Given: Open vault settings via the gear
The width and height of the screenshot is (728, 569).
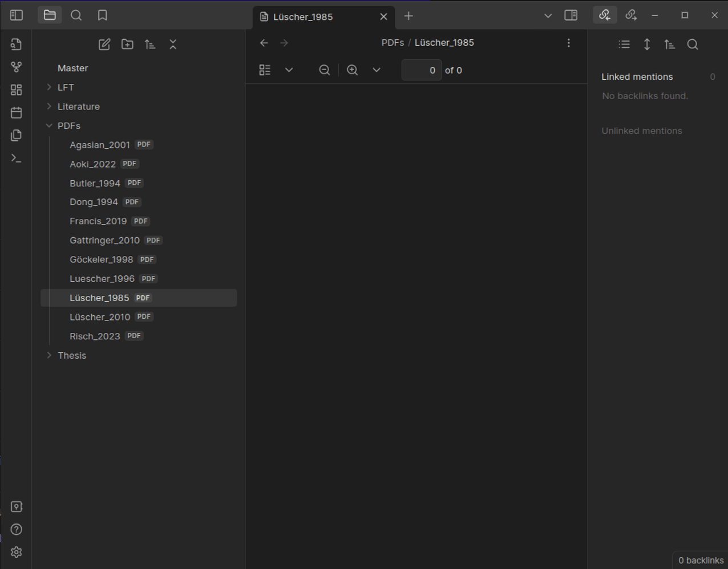Looking at the screenshot, I should [16, 552].
